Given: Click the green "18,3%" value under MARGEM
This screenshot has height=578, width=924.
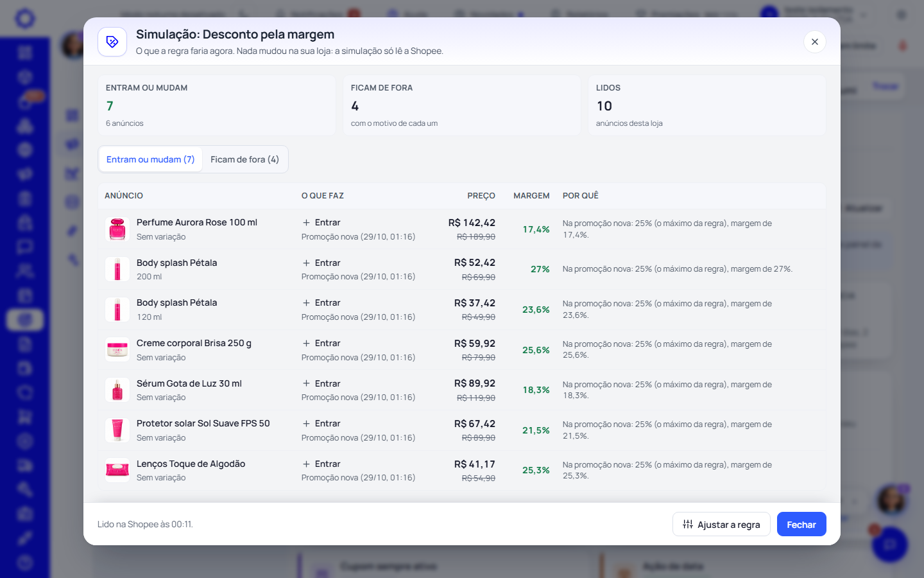Looking at the screenshot, I should (x=536, y=390).
